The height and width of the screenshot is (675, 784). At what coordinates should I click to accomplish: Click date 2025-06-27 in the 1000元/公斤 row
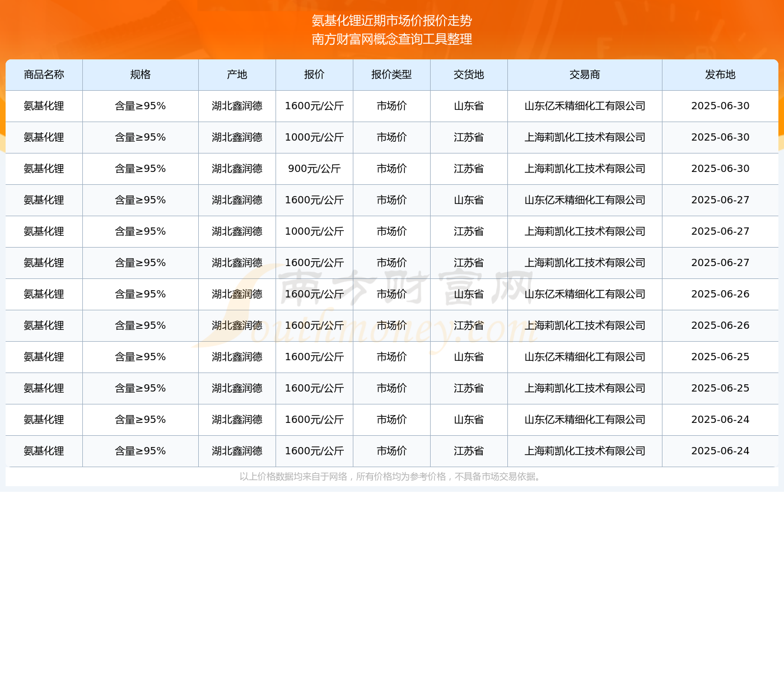coord(720,231)
